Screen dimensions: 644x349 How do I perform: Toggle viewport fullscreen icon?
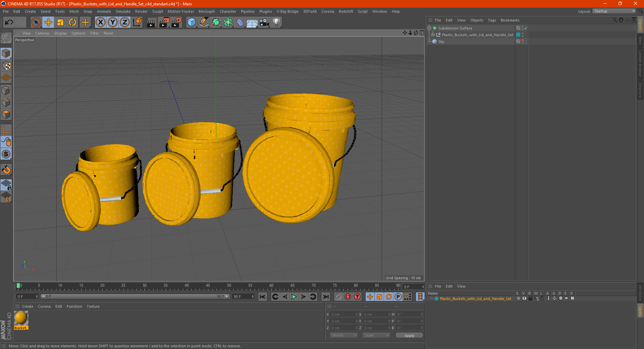pyautogui.click(x=422, y=33)
